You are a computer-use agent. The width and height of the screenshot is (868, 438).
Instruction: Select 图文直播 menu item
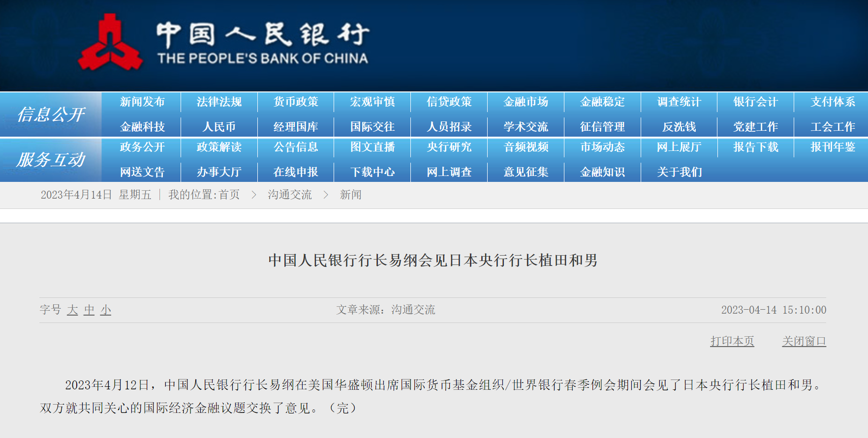click(372, 147)
